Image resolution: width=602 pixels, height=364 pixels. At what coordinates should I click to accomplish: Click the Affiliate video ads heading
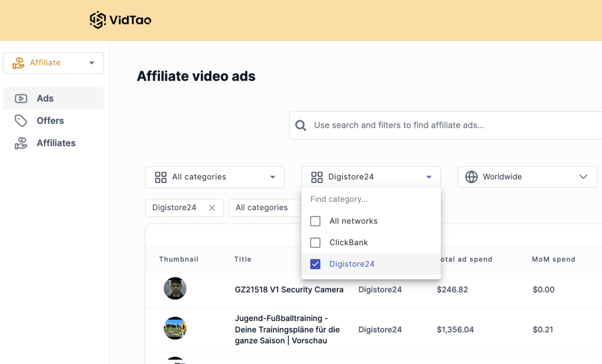(196, 76)
